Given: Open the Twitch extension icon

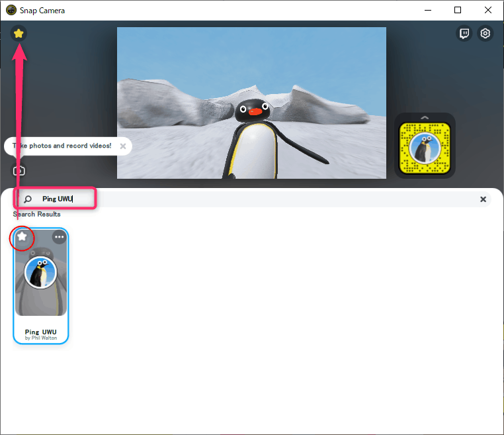Looking at the screenshot, I should (465, 34).
